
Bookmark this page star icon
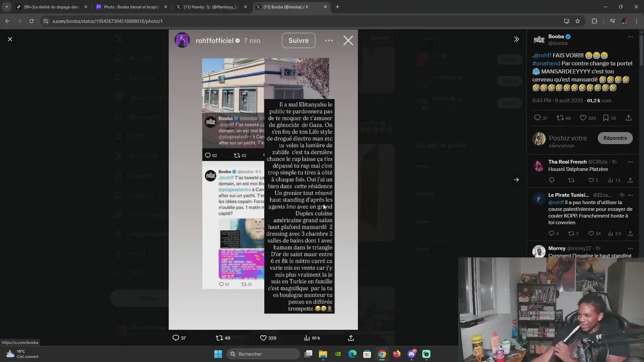pos(578,21)
